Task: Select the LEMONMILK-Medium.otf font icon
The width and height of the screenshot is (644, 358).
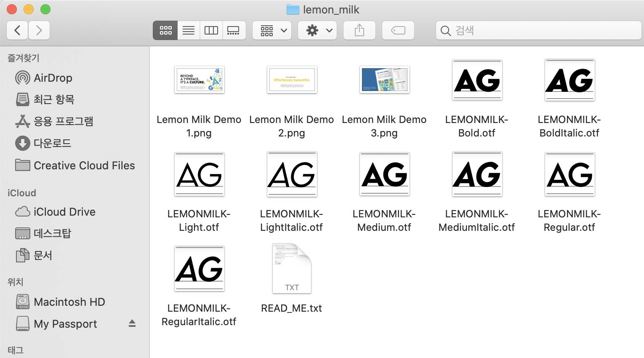Action: tap(385, 174)
